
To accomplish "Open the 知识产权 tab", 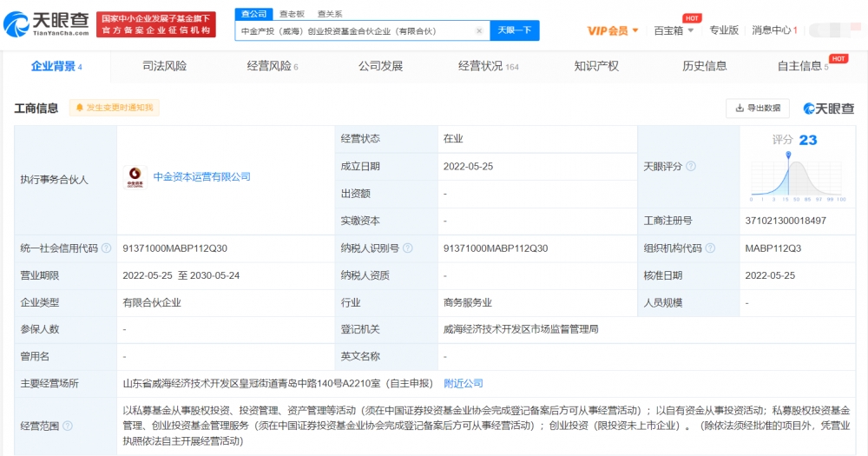I will click(596, 66).
